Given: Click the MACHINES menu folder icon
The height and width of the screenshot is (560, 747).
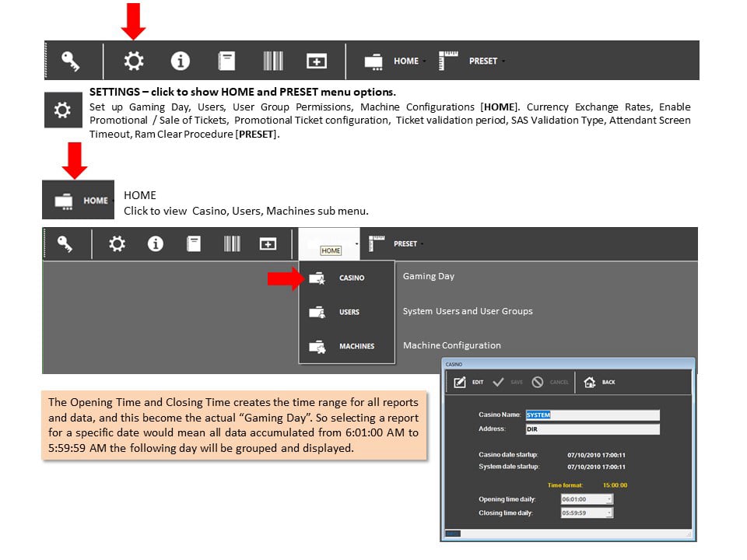Looking at the screenshot, I should coord(317,347).
